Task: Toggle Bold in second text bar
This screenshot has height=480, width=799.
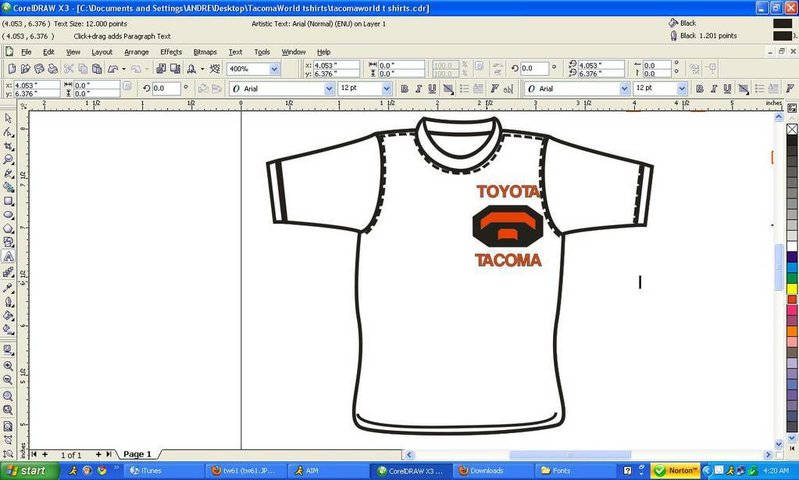Action: click(700, 89)
